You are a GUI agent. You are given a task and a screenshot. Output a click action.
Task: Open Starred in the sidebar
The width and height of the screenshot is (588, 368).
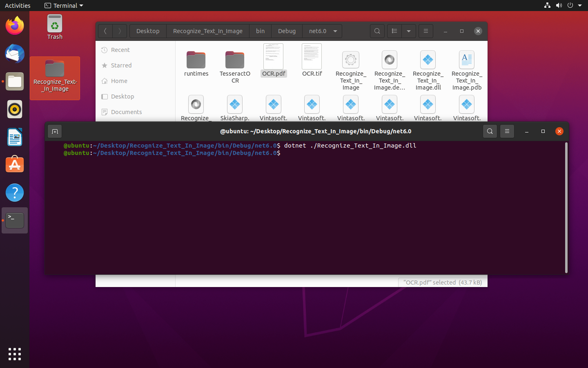coord(121,65)
